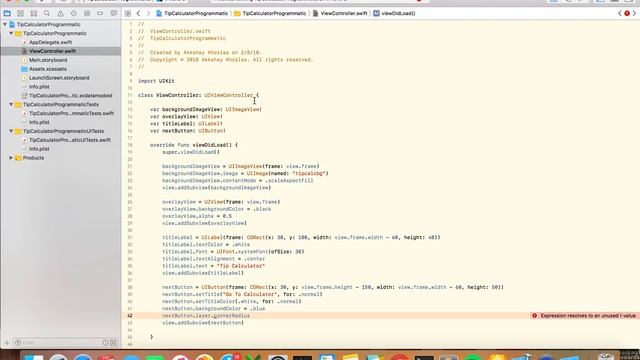Collapse TipCalculatorProgrammatic group folder
The height and width of the screenshot is (360, 640).
coord(11,33)
